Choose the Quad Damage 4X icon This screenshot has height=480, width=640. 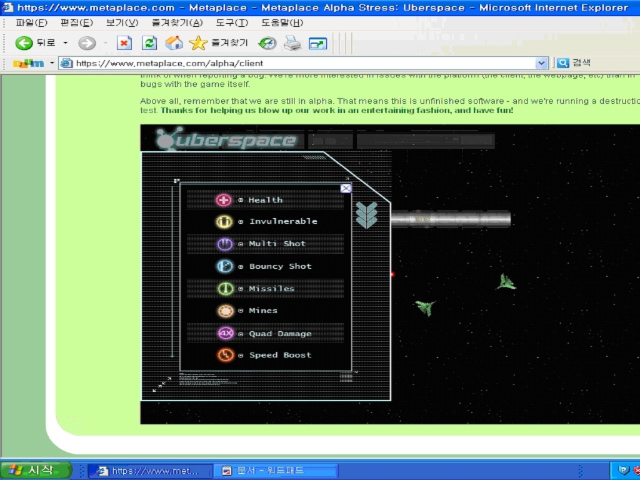(225, 333)
